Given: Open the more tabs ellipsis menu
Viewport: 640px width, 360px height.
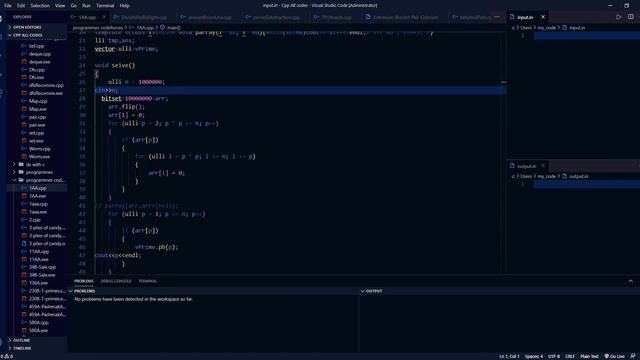Looking at the screenshot, I should [x=497, y=17].
